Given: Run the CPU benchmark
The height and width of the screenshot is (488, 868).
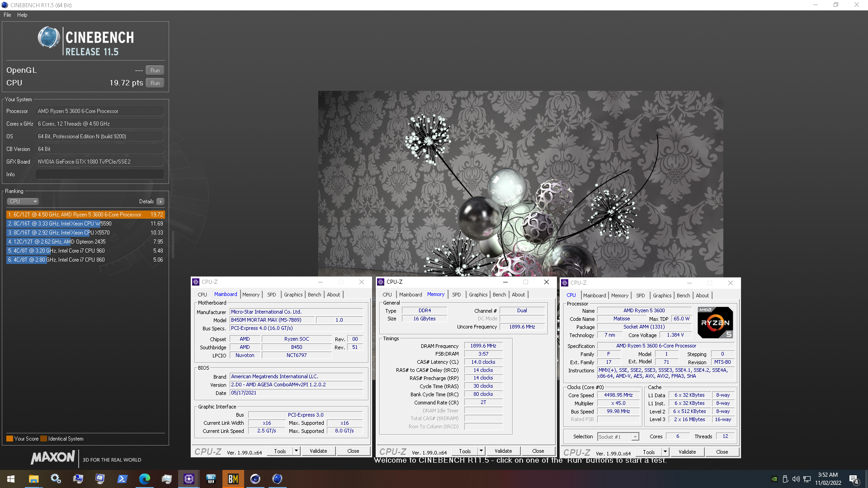Looking at the screenshot, I should [155, 83].
